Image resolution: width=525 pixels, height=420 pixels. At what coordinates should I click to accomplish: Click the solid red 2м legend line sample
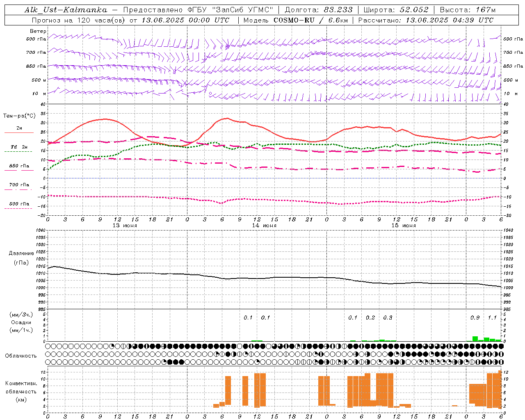(x=19, y=132)
